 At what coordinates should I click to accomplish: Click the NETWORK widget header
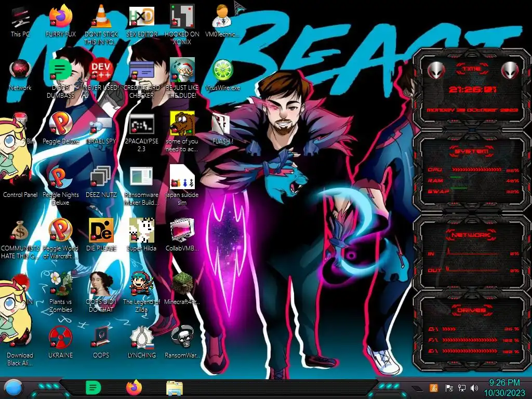[x=471, y=235]
